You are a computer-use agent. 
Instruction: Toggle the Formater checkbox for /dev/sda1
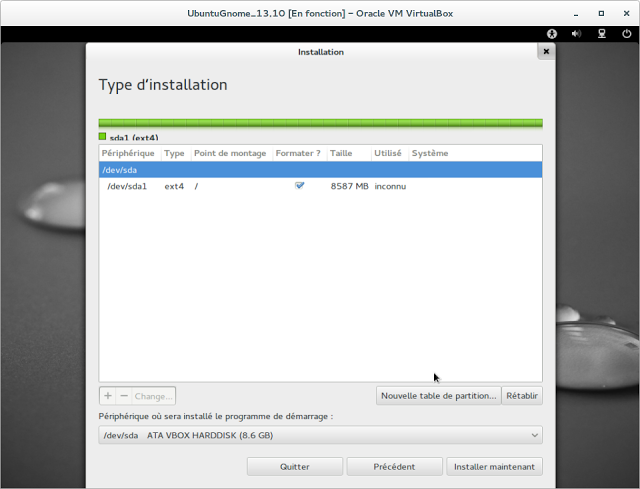pos(300,186)
